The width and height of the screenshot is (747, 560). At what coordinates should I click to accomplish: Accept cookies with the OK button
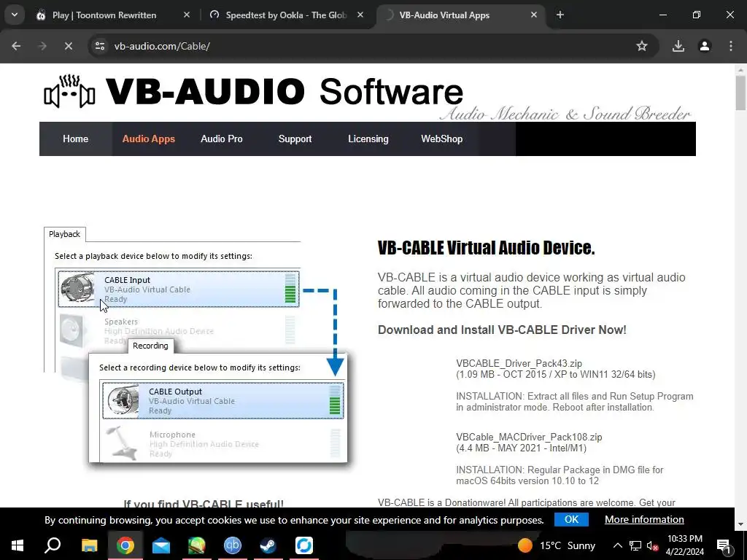[x=571, y=519]
